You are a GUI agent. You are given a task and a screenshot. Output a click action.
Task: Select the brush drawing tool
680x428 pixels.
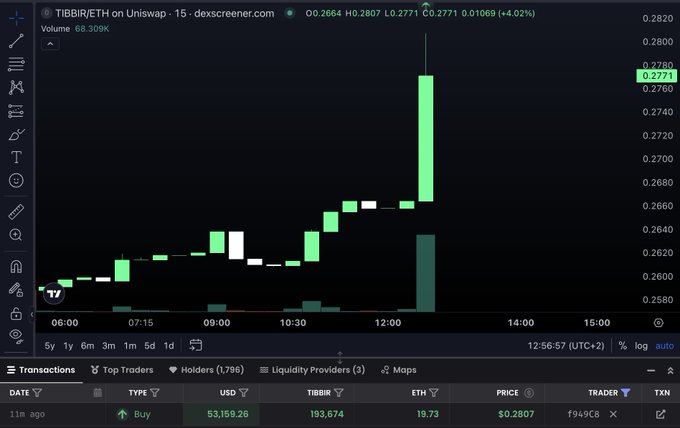coord(16,134)
